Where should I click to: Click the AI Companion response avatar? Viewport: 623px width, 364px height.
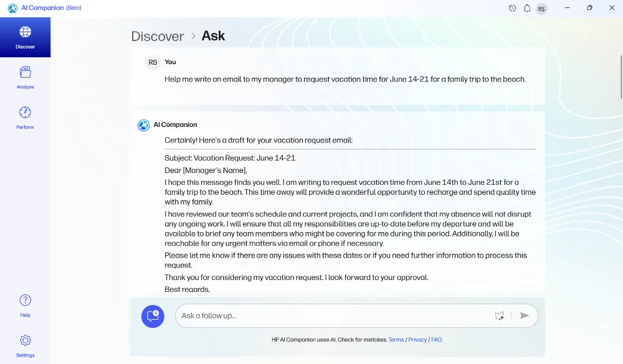pos(143,125)
